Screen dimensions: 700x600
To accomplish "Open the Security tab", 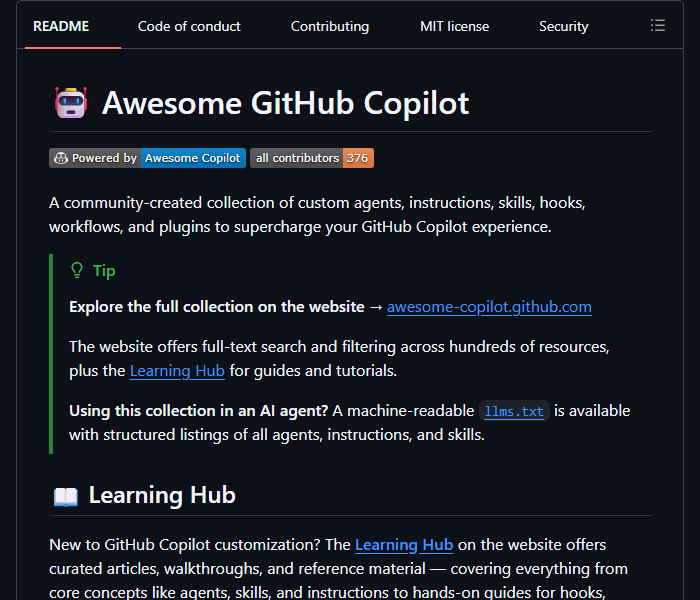I will pos(563,26).
